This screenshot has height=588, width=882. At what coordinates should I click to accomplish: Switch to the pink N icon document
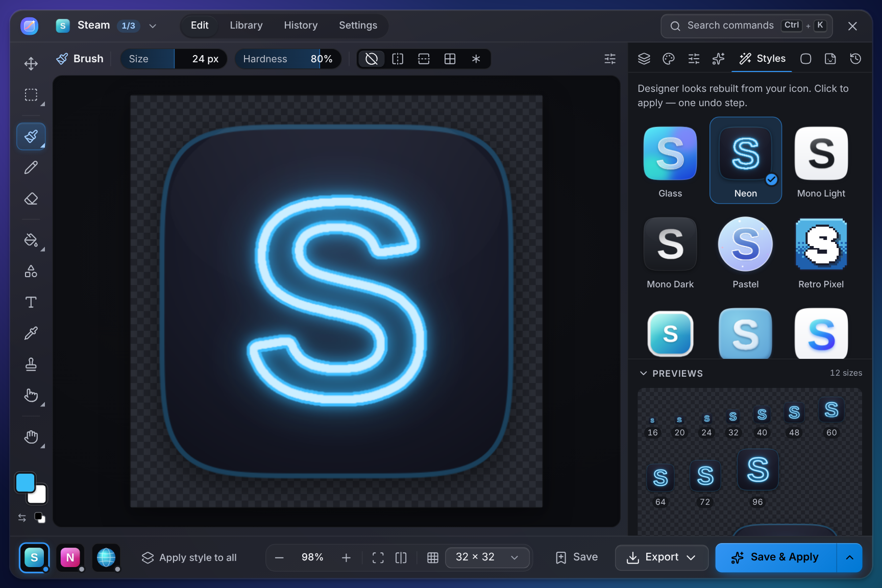[x=70, y=557]
